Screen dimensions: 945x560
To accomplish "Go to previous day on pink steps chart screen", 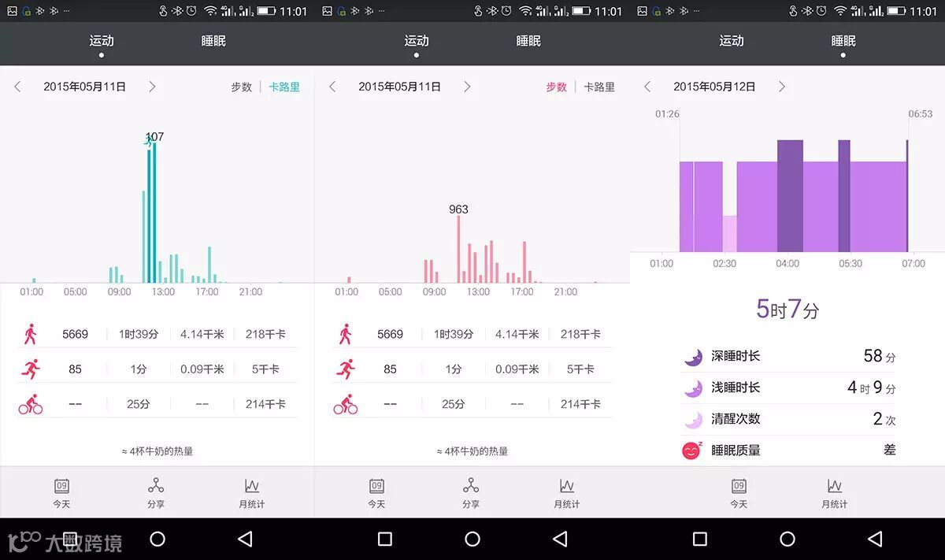I will tap(332, 87).
